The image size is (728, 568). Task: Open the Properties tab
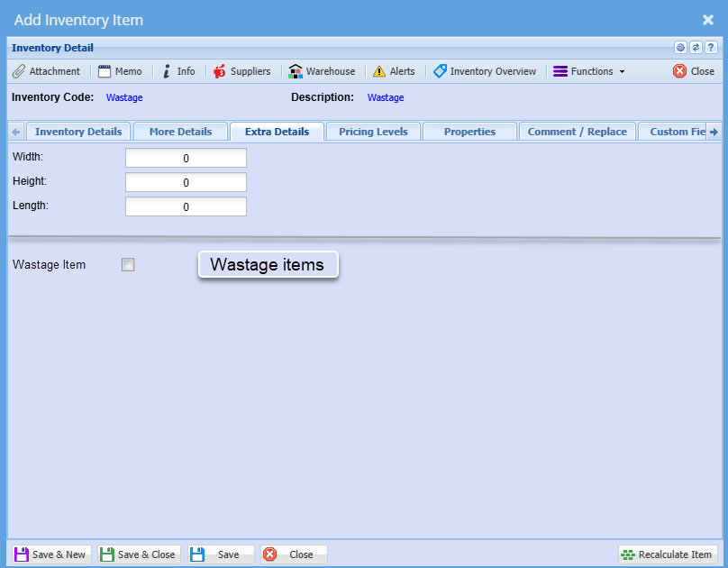[469, 132]
